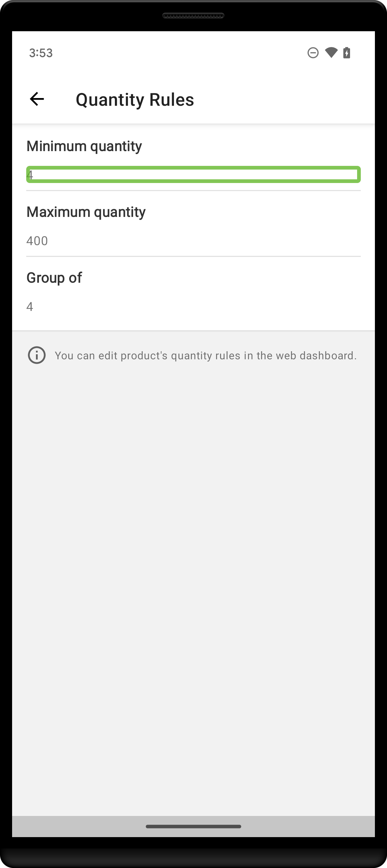Click the value 400 under Maximum quantity
387x868 pixels.
pyautogui.click(x=37, y=240)
